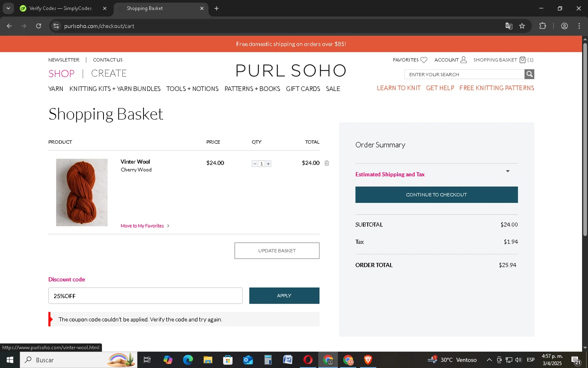Viewport: 588px width, 368px height.
Task: Click the search magnifier button
Action: point(529,74)
